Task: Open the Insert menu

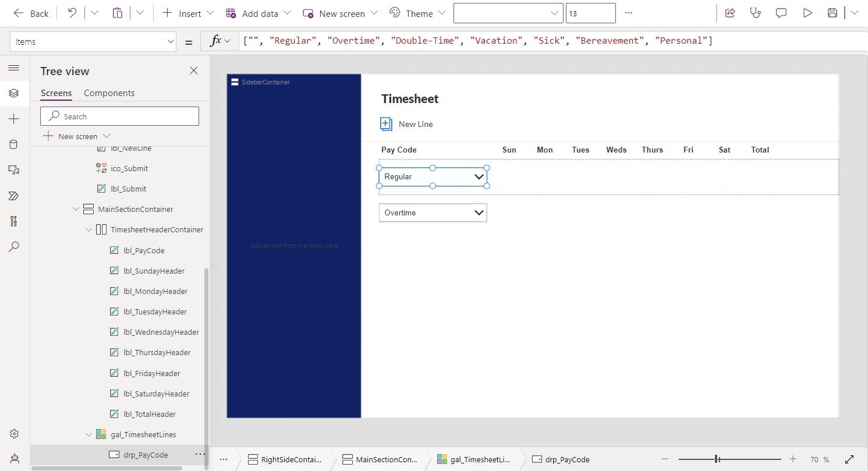Action: 189,13
